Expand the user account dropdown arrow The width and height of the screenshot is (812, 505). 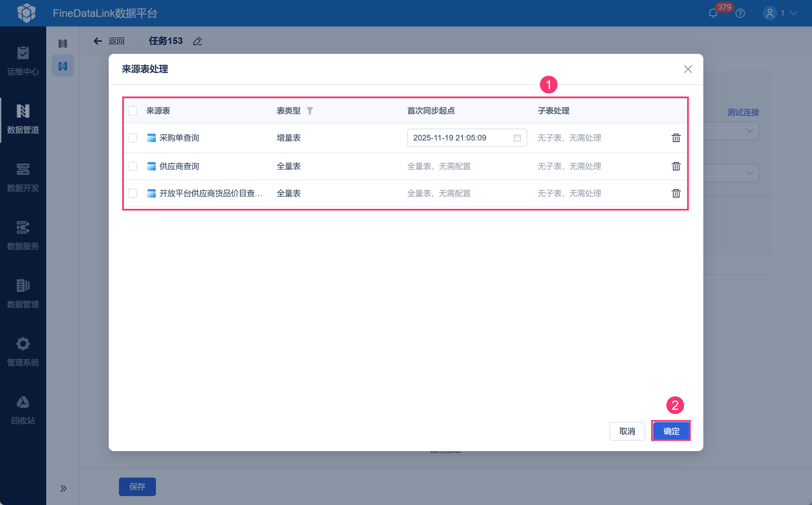(794, 13)
